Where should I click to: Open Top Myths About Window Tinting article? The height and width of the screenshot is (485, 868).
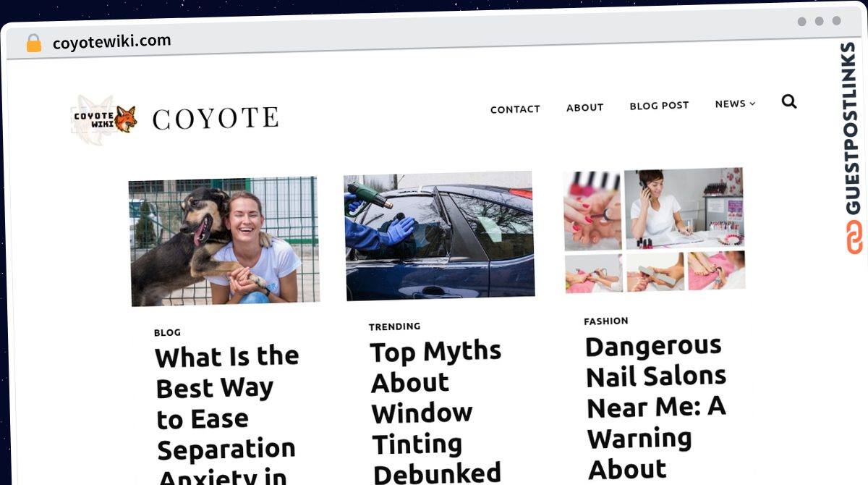click(435, 412)
